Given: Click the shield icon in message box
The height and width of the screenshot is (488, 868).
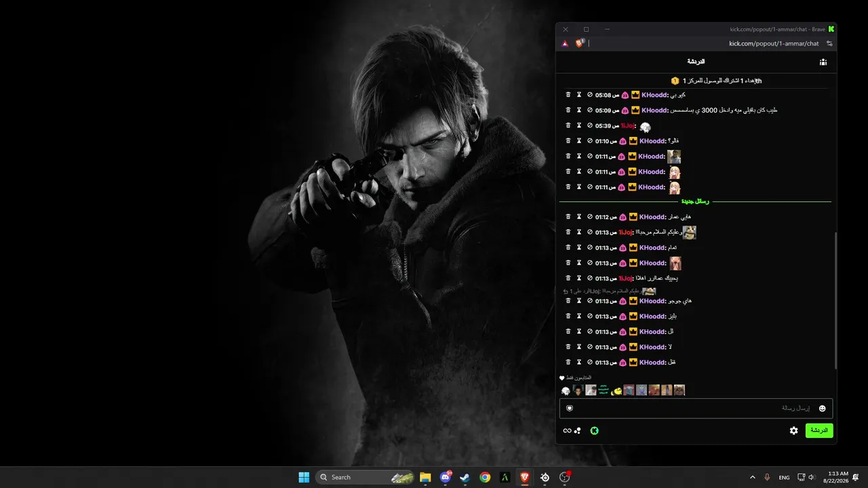Looking at the screenshot, I should 570,408.
